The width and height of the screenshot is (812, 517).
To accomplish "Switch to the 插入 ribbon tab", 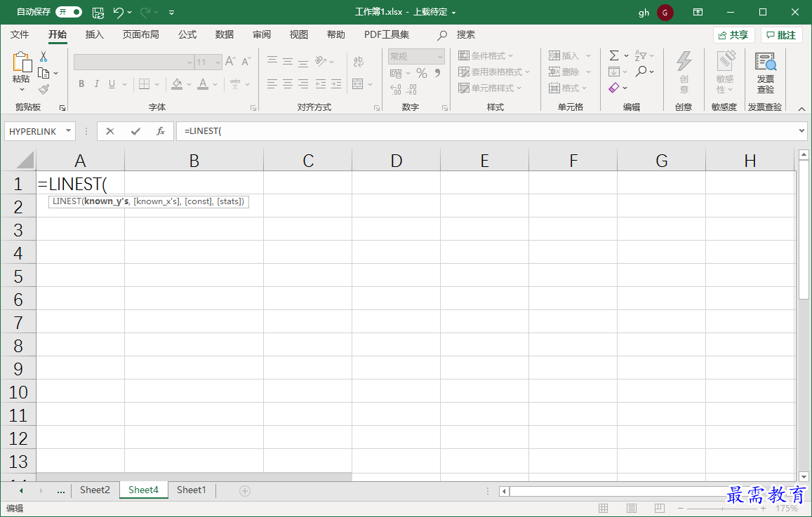I will [94, 34].
